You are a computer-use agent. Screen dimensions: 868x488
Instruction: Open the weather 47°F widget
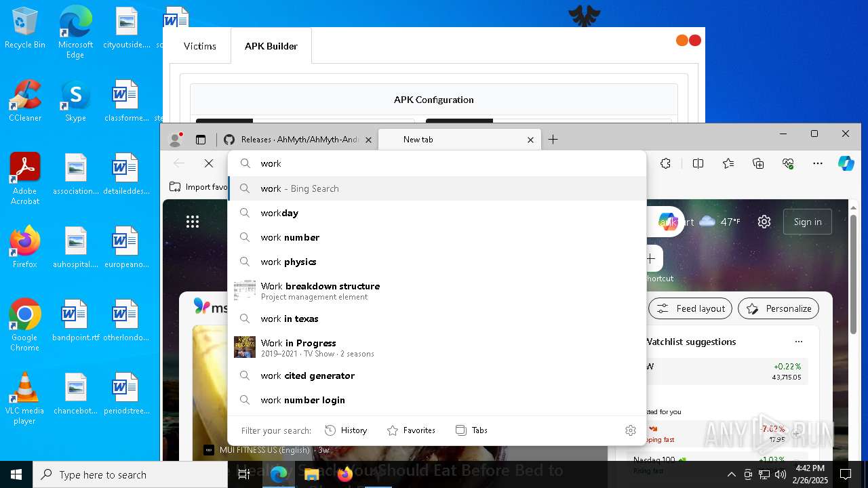(x=720, y=222)
